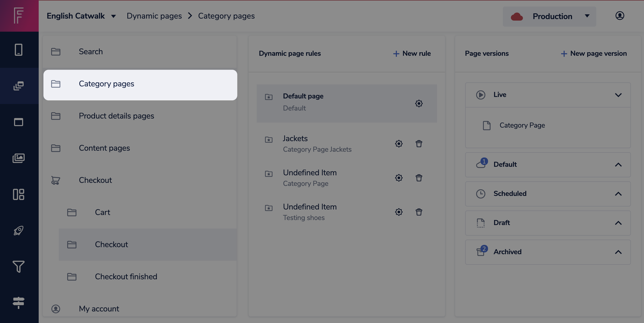Click the Archived box icon with badge
Viewport: 644px width, 323px height.
coord(482,251)
